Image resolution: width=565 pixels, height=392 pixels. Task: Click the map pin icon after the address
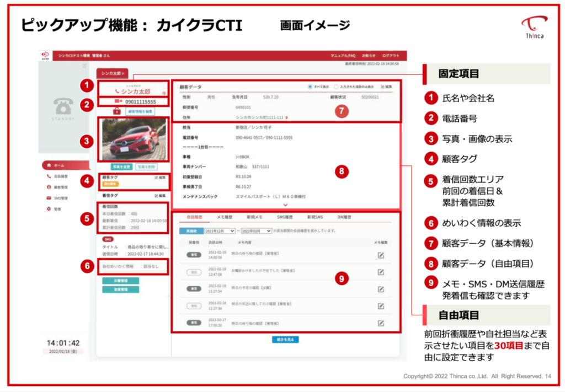pyautogui.click(x=287, y=117)
